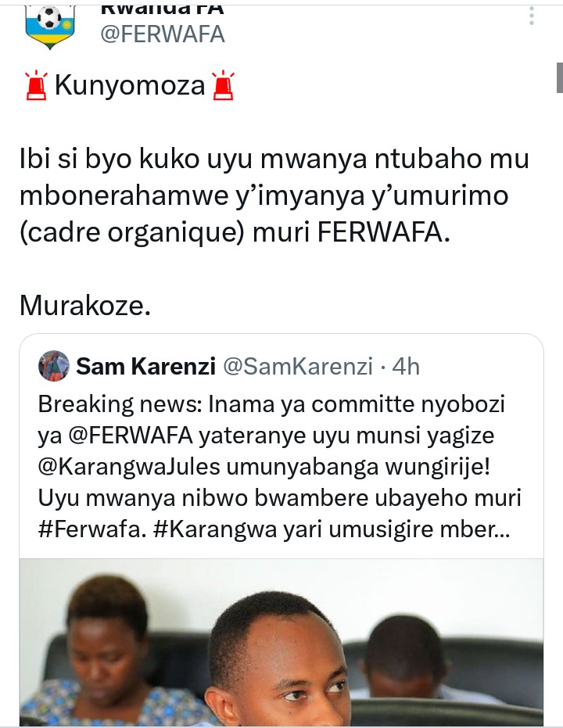Open the #Ferwafa hashtag
The height and width of the screenshot is (728, 563).
tap(90, 529)
